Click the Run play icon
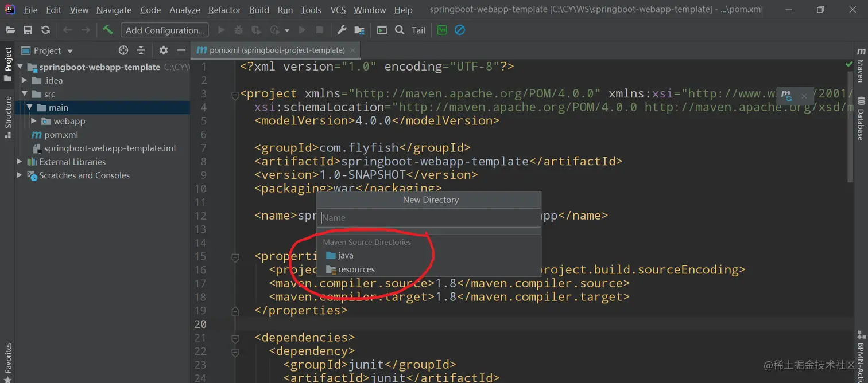Screen dimensions: 868x383 coord(222,30)
